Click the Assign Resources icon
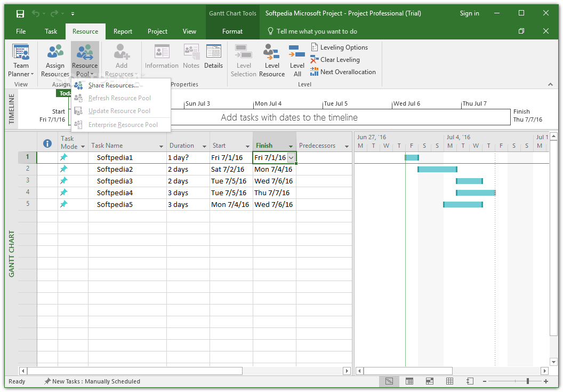 click(55, 51)
